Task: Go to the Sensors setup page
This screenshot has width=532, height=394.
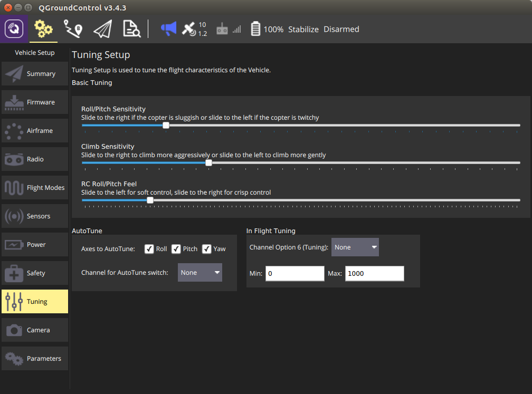Action: (x=35, y=216)
